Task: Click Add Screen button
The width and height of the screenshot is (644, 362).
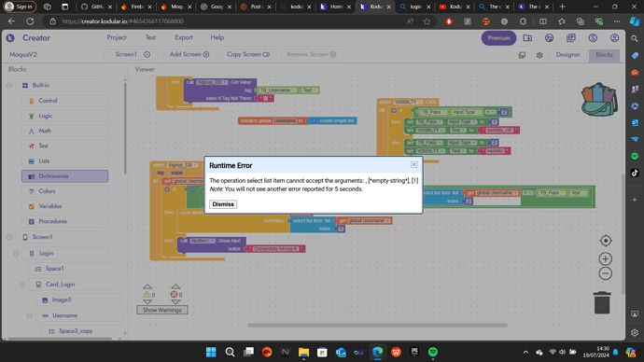Action: tap(189, 54)
